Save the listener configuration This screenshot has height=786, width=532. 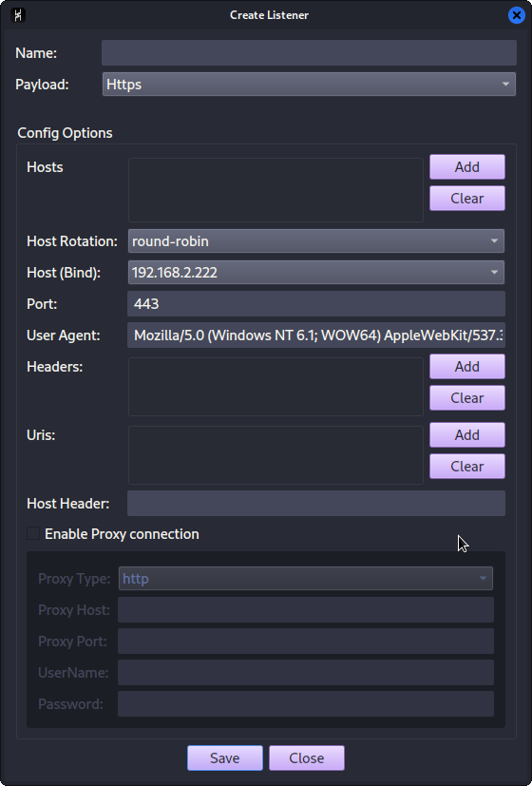(x=225, y=757)
